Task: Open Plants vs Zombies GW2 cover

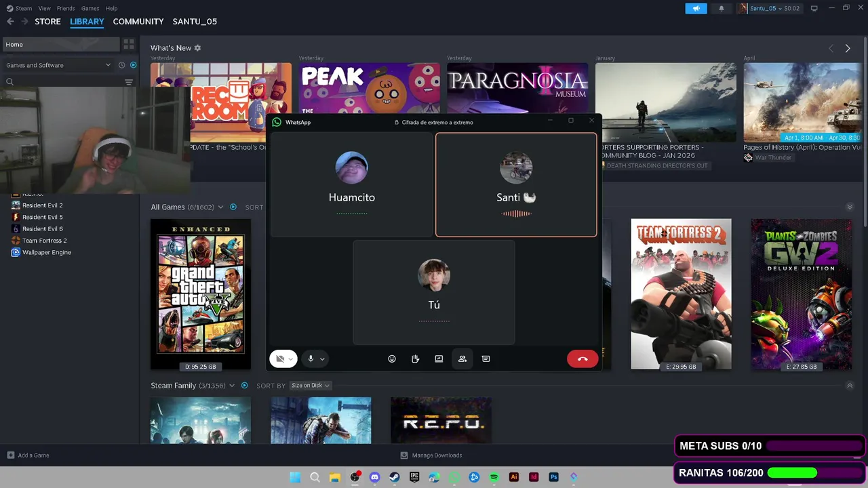Action: (802, 294)
